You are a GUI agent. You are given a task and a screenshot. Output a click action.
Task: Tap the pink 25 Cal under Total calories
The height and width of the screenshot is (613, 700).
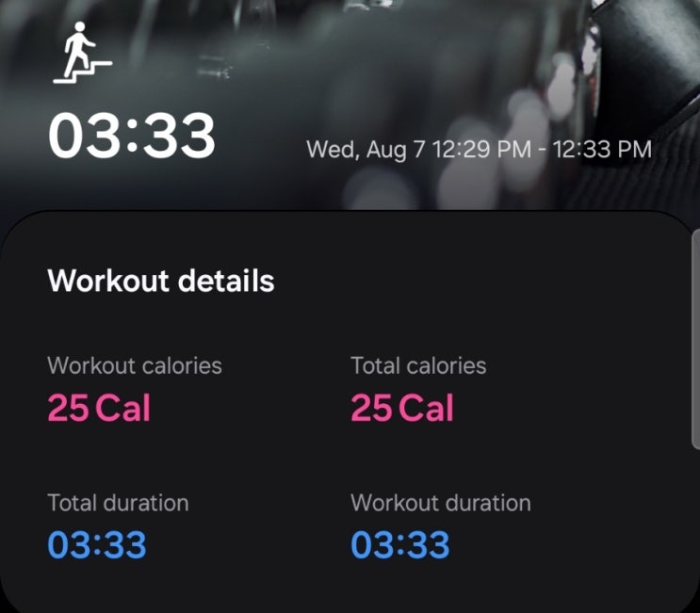pyautogui.click(x=402, y=408)
